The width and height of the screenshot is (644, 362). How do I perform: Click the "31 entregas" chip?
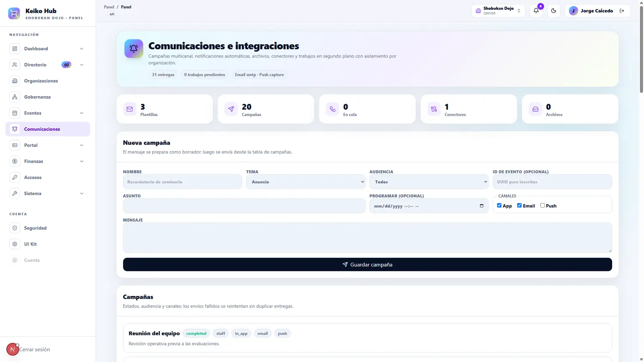[x=163, y=75]
